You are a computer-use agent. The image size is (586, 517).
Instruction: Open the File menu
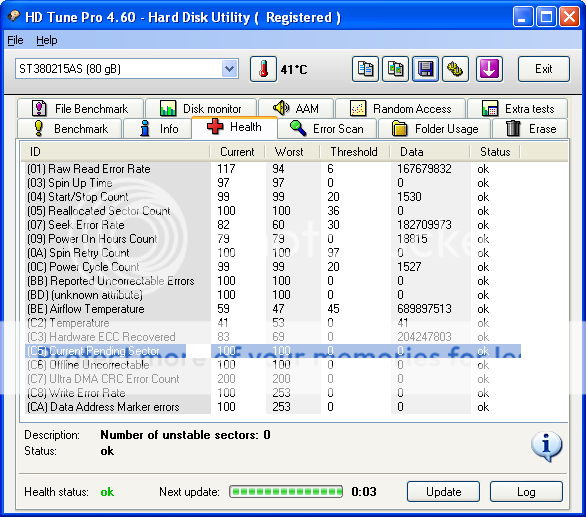tap(15, 40)
